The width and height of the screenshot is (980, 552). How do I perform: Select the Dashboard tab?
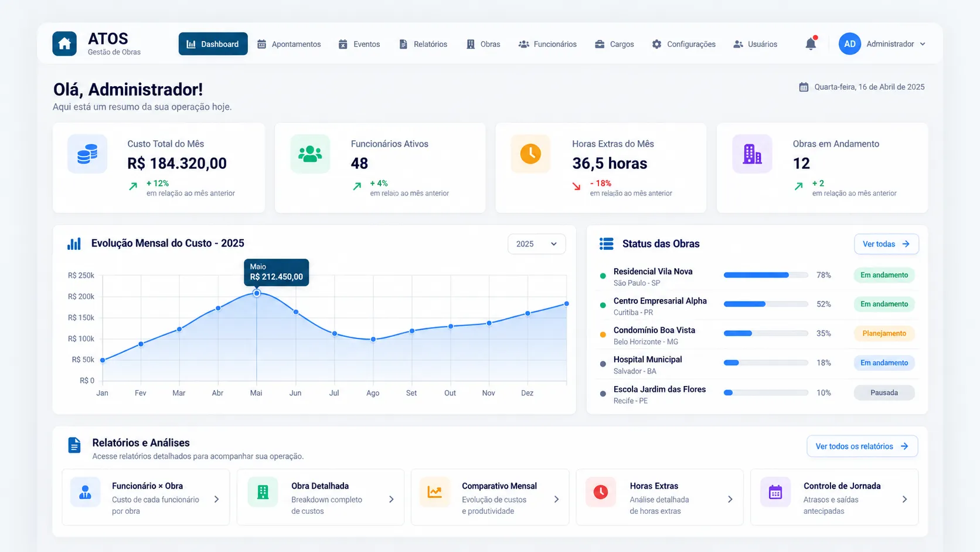click(x=213, y=44)
